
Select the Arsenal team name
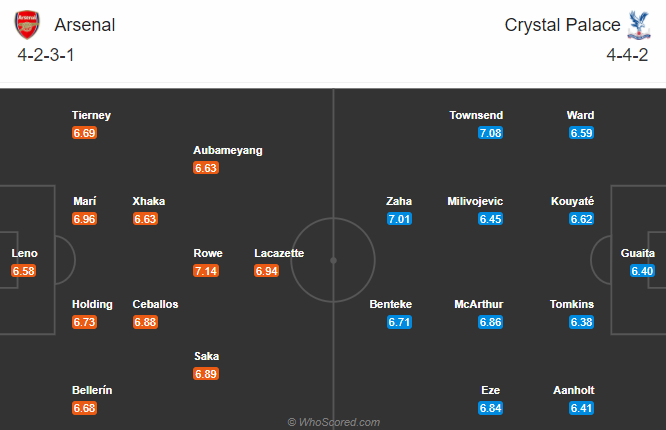click(x=86, y=24)
